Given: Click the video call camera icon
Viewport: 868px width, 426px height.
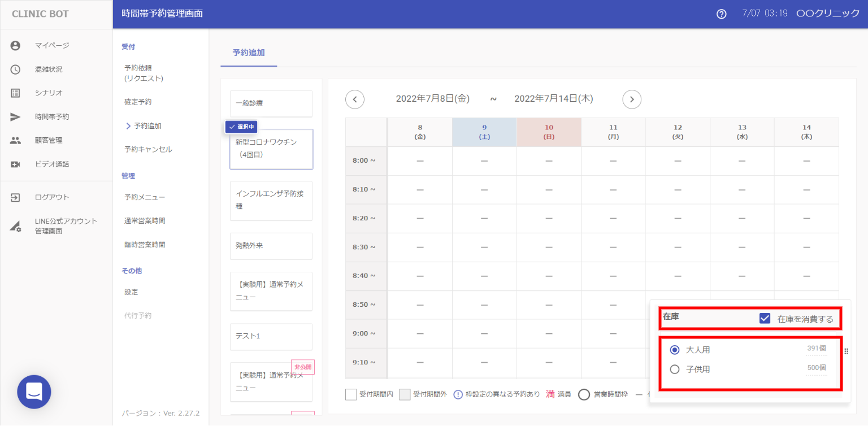Looking at the screenshot, I should click(15, 164).
